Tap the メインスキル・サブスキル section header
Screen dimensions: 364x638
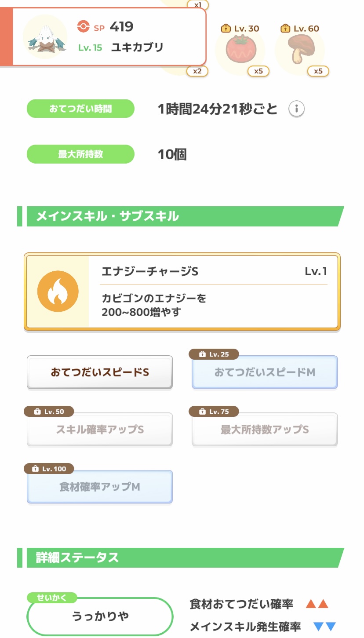[180, 216]
